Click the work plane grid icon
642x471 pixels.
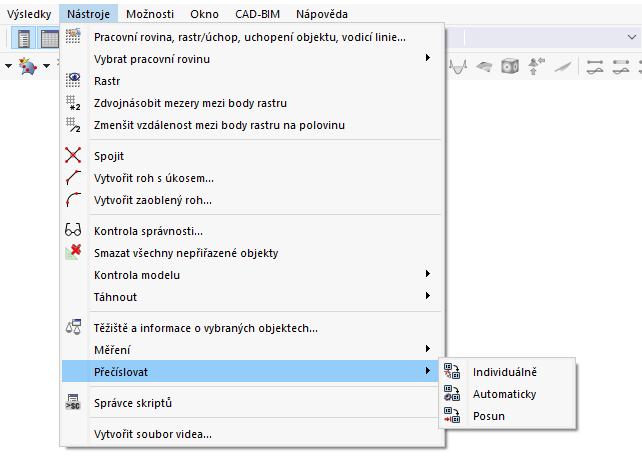(73, 36)
